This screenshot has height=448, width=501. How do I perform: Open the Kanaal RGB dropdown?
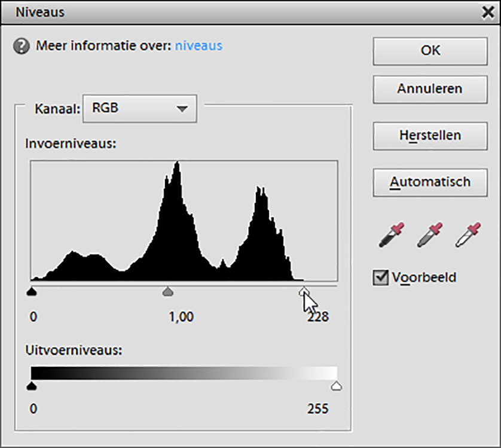(140, 109)
